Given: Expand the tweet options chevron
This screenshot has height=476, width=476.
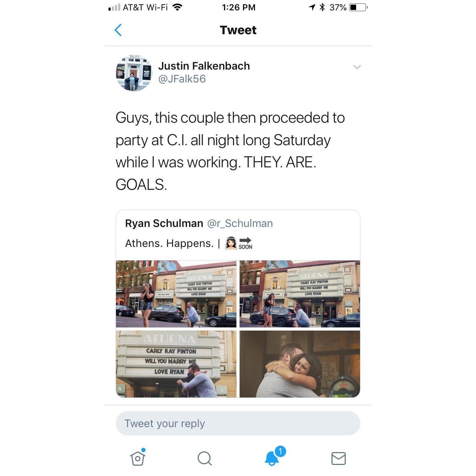Looking at the screenshot, I should point(357,67).
